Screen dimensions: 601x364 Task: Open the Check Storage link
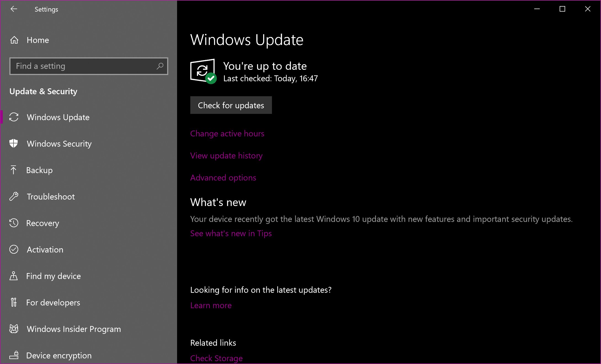click(217, 358)
